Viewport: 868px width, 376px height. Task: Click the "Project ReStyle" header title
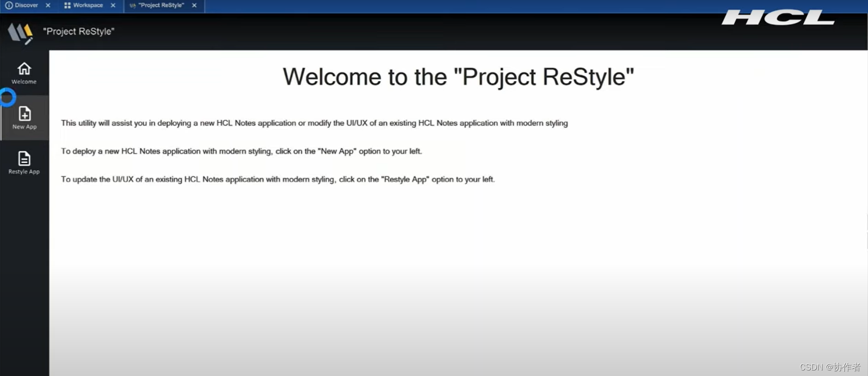pos(79,31)
